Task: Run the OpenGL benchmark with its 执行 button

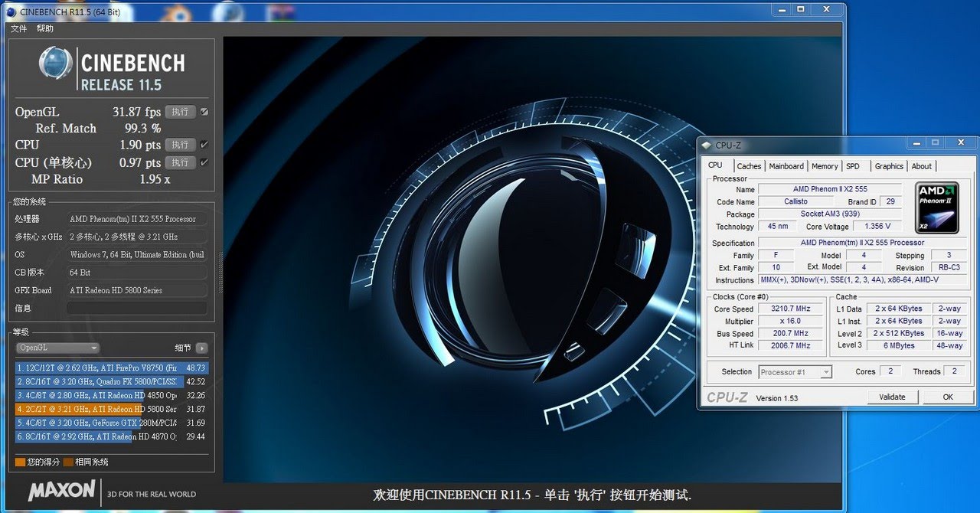Action: click(x=180, y=112)
